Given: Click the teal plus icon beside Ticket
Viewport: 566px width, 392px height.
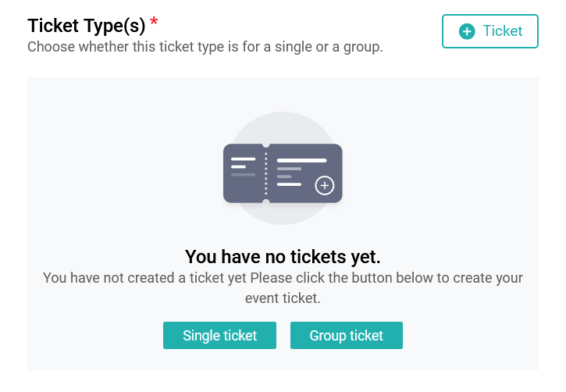Looking at the screenshot, I should tap(467, 31).
